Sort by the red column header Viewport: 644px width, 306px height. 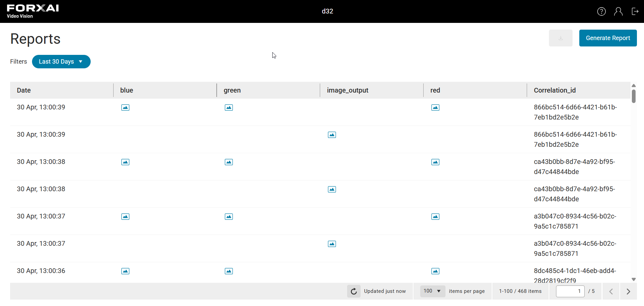pos(475,90)
